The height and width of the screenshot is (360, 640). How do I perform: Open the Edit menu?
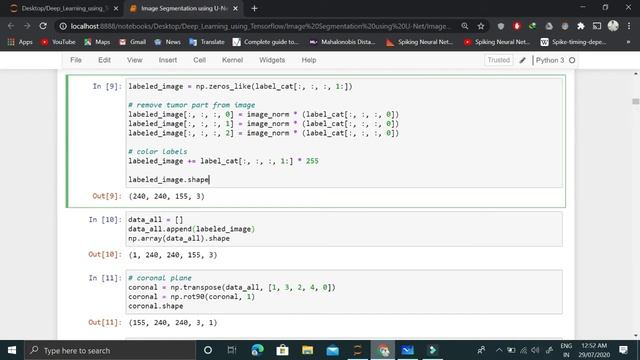[104, 60]
